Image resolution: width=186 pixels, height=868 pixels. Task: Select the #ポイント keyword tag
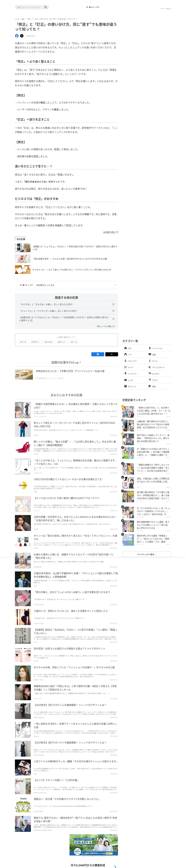tap(62, 342)
